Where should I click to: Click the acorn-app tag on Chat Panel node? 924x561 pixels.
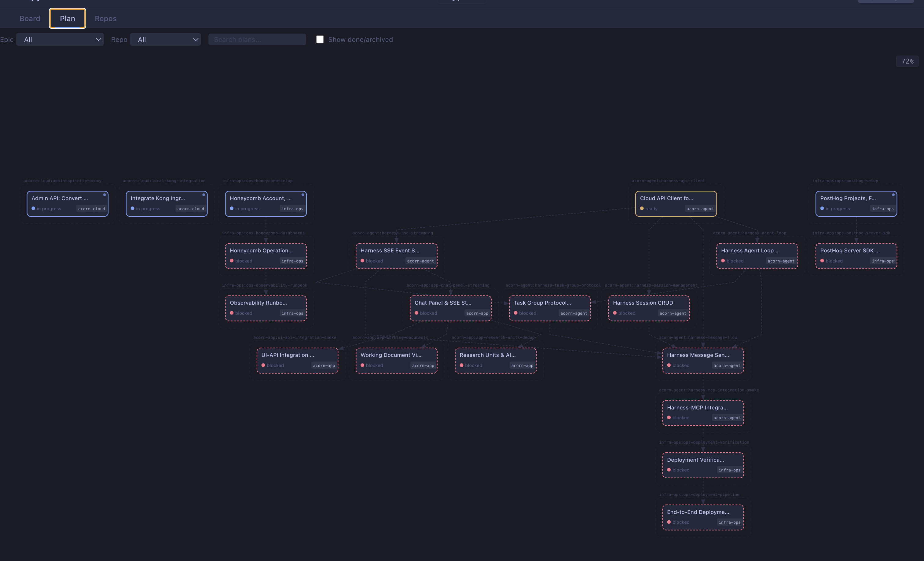click(x=477, y=313)
